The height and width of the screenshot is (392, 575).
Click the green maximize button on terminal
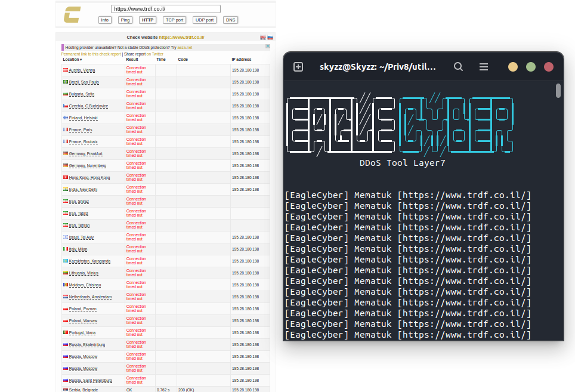point(531,67)
